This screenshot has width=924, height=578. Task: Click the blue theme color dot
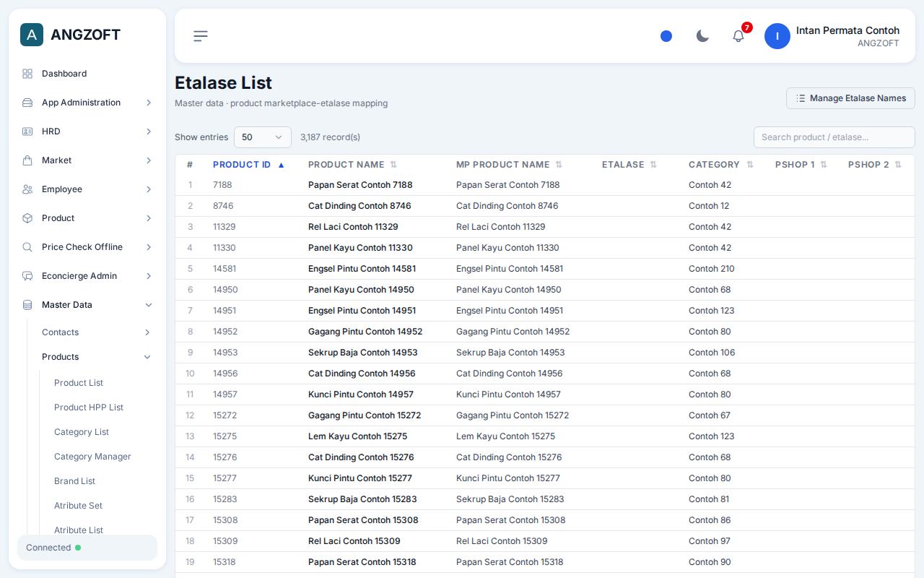click(666, 36)
